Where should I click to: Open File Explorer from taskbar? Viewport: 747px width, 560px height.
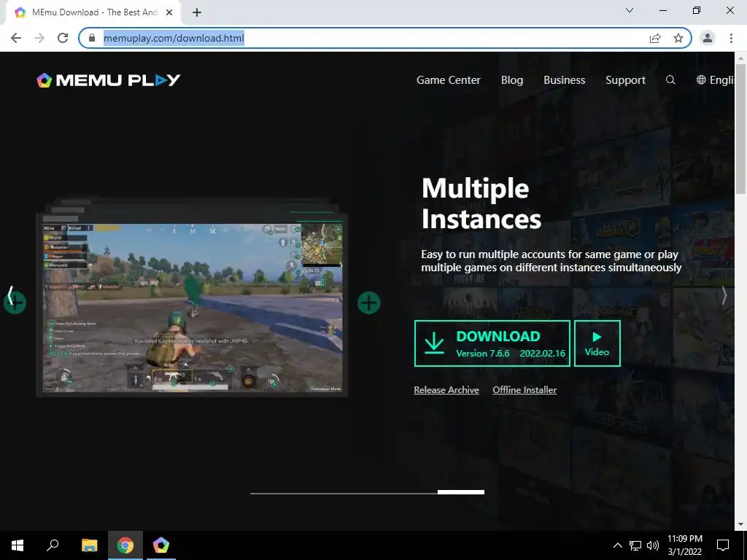tap(89, 545)
